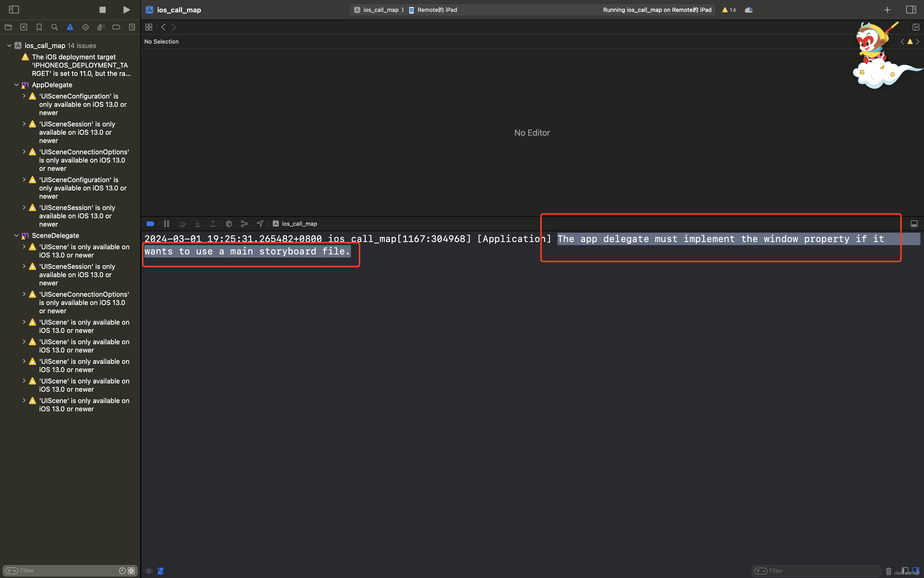Open the Find navigator magnifier icon
The image size is (924, 578).
(x=55, y=27)
